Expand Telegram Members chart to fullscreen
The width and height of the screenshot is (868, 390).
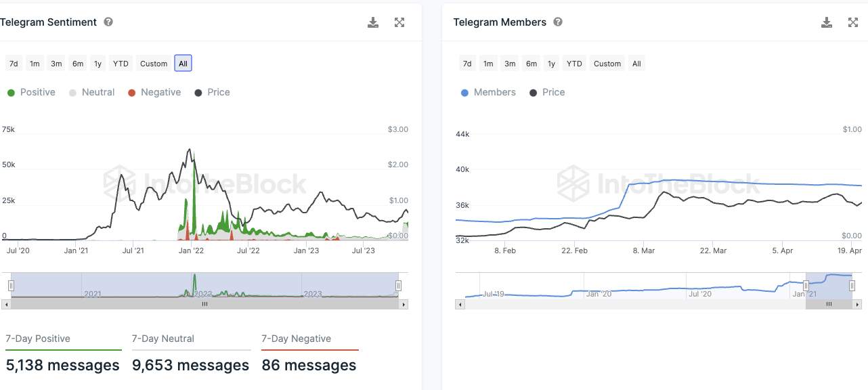[x=853, y=22]
